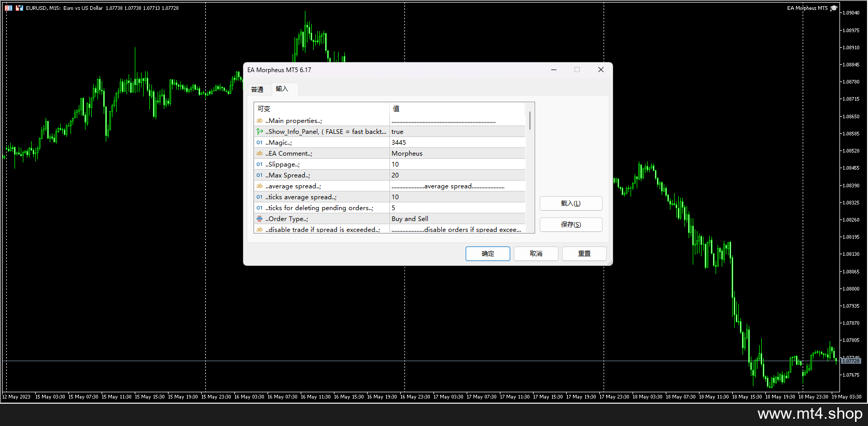Click the 'EA Morpheus MT5' label on chart

pos(807,8)
